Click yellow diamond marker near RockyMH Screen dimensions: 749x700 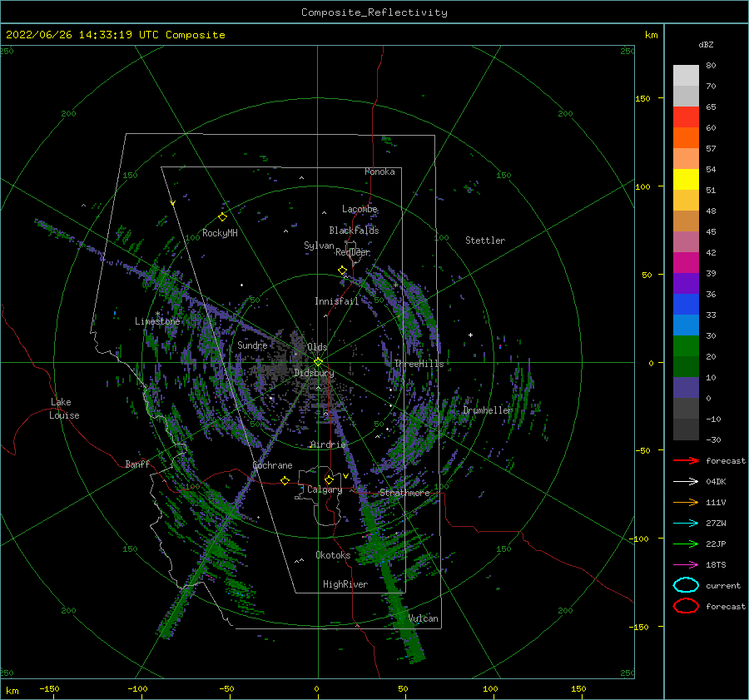point(222,217)
